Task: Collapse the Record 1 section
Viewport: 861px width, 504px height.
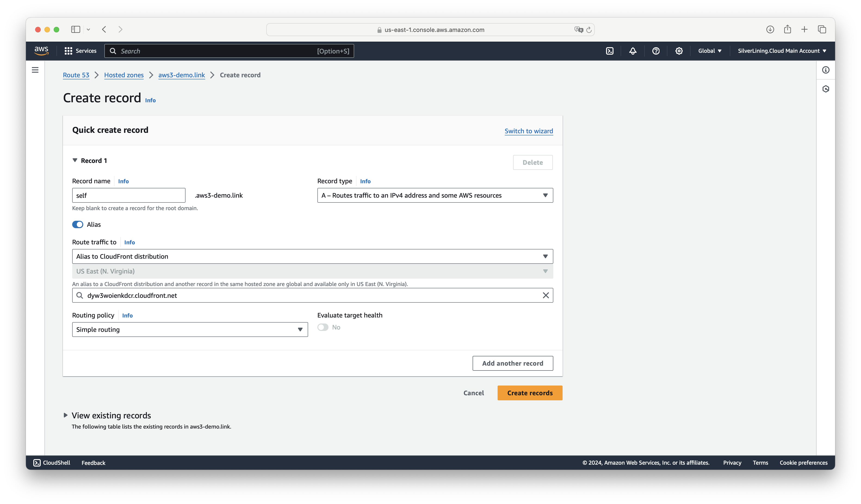Action: [x=75, y=160]
